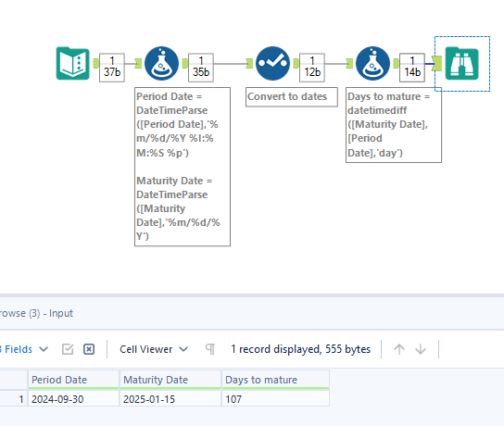
Task: Click the first Formula tool input anchor
Action: [x=138, y=63]
